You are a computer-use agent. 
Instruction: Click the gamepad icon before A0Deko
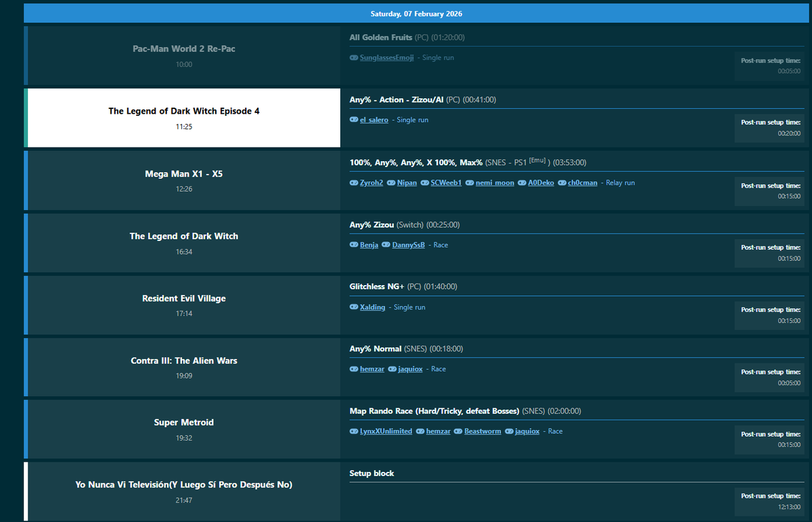point(522,183)
